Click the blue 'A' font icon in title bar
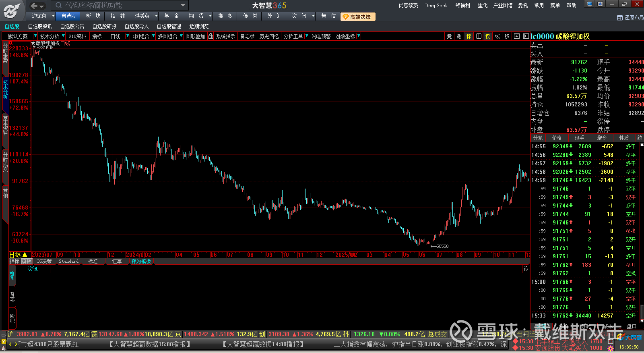 click(600, 4)
